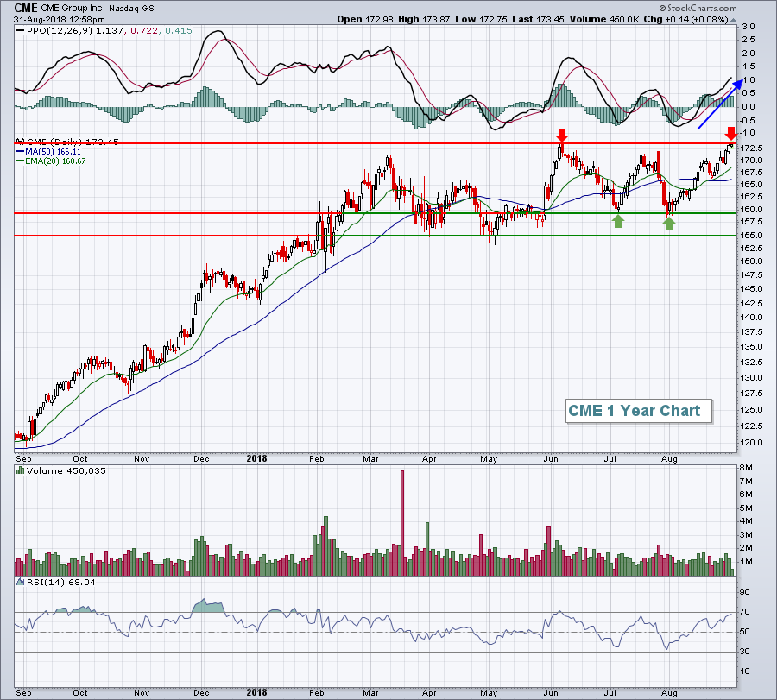This screenshot has height=700, width=777.
Task: Click the EMA(20) 168.67 legend entry
Action: 56,161
